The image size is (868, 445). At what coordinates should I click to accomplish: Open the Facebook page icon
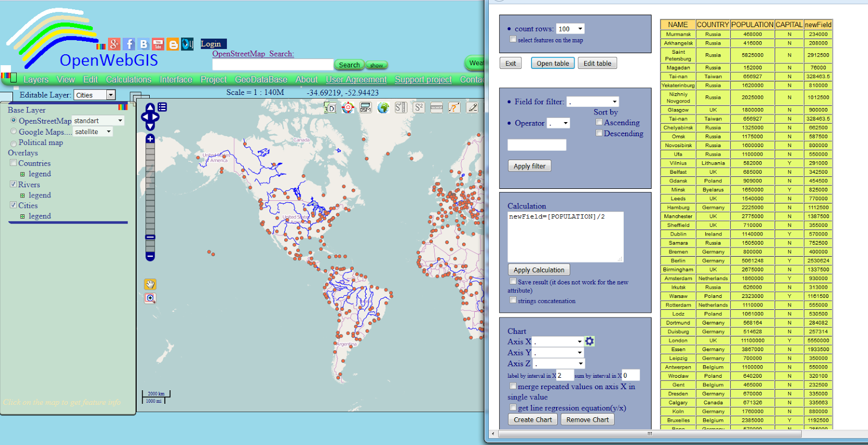coord(129,44)
